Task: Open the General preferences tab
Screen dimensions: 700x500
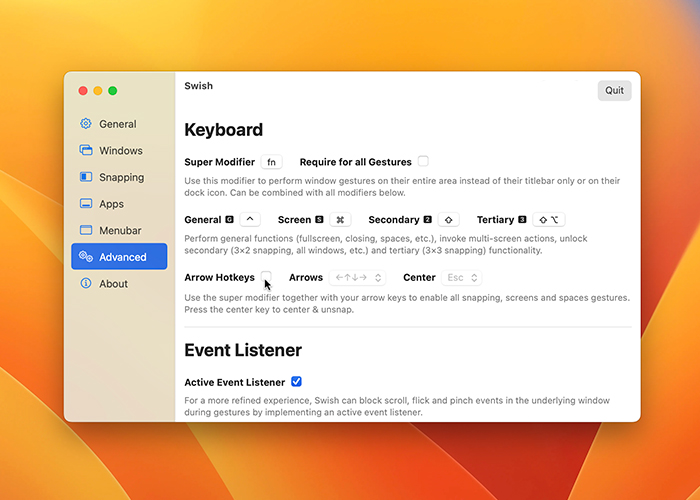Action: click(119, 124)
